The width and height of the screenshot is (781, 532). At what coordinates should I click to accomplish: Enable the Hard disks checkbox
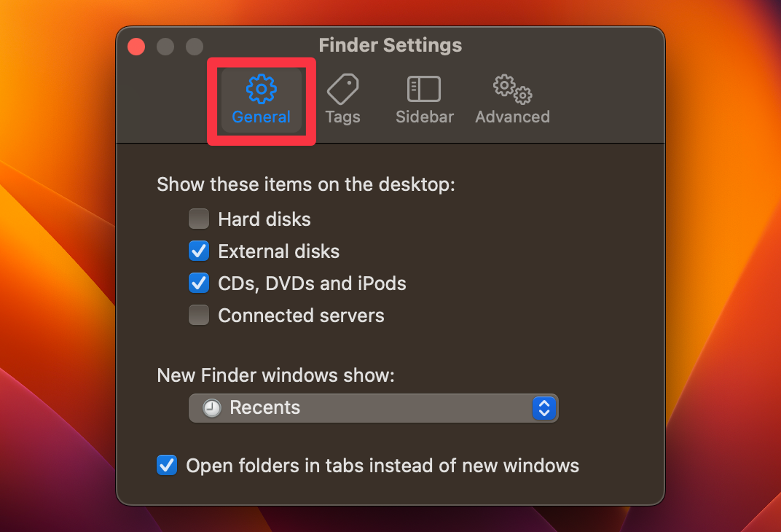point(198,219)
